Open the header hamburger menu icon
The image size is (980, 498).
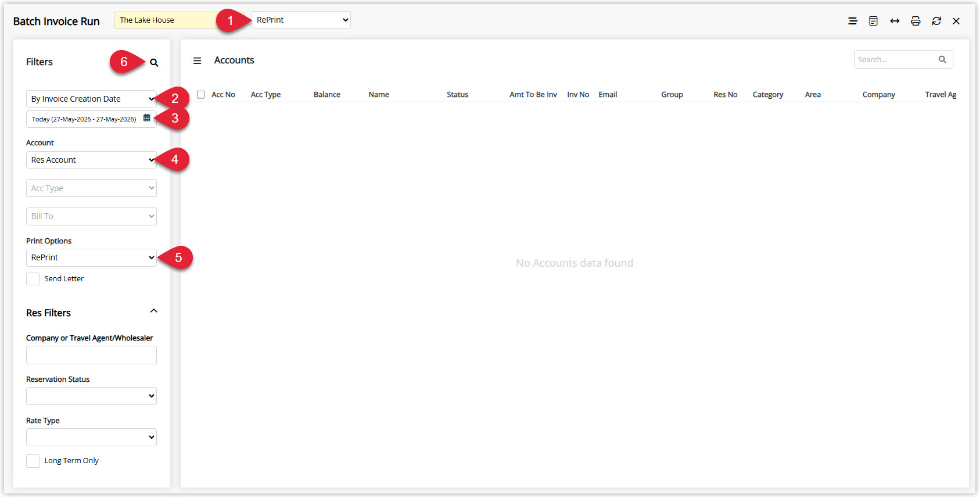coord(853,21)
